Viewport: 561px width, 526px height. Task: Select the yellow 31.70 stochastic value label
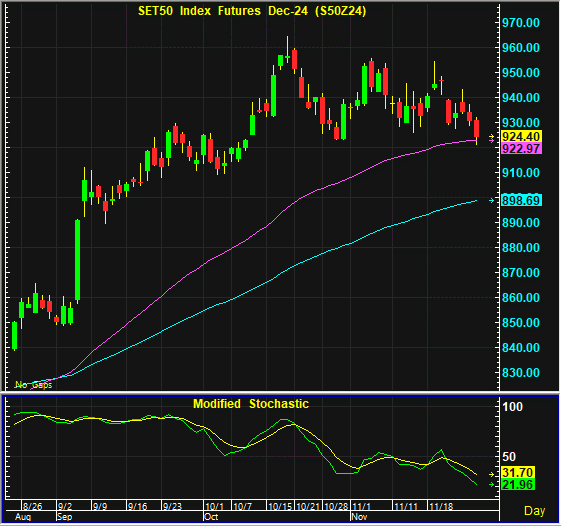tap(518, 472)
